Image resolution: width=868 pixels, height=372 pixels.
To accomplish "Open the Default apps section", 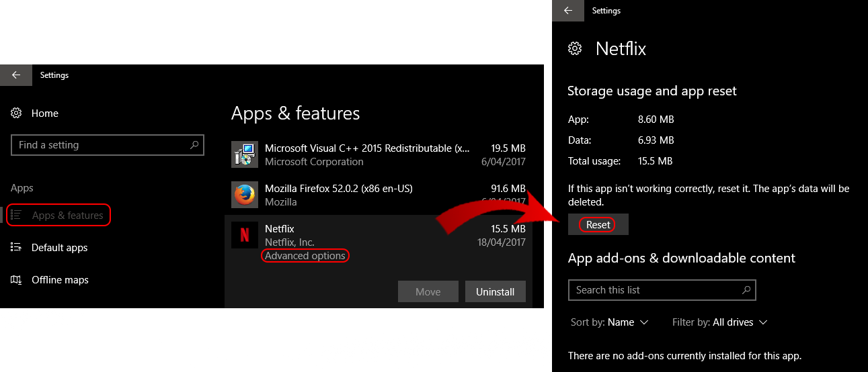I will tap(60, 248).
